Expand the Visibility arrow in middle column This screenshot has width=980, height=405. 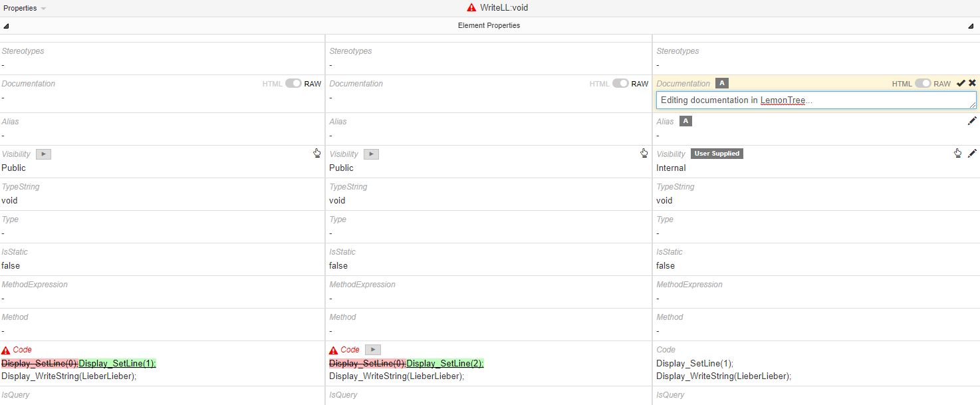(x=371, y=154)
